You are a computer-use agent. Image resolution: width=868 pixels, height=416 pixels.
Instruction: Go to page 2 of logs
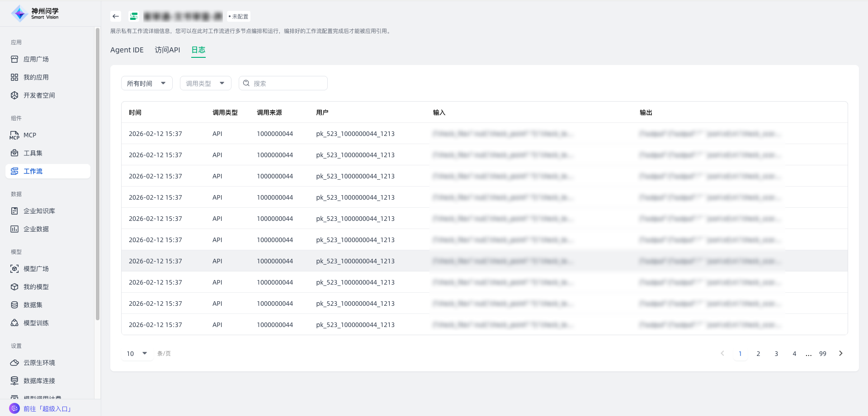758,354
